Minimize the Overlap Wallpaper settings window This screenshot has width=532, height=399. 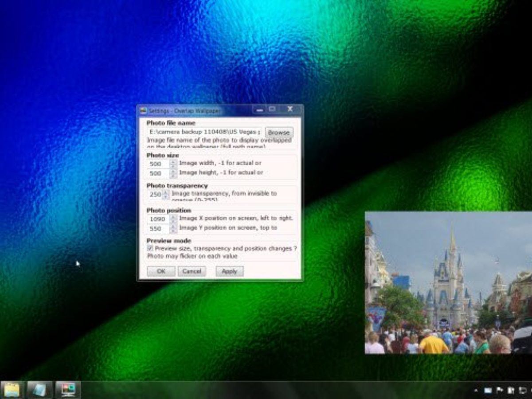[259, 110]
